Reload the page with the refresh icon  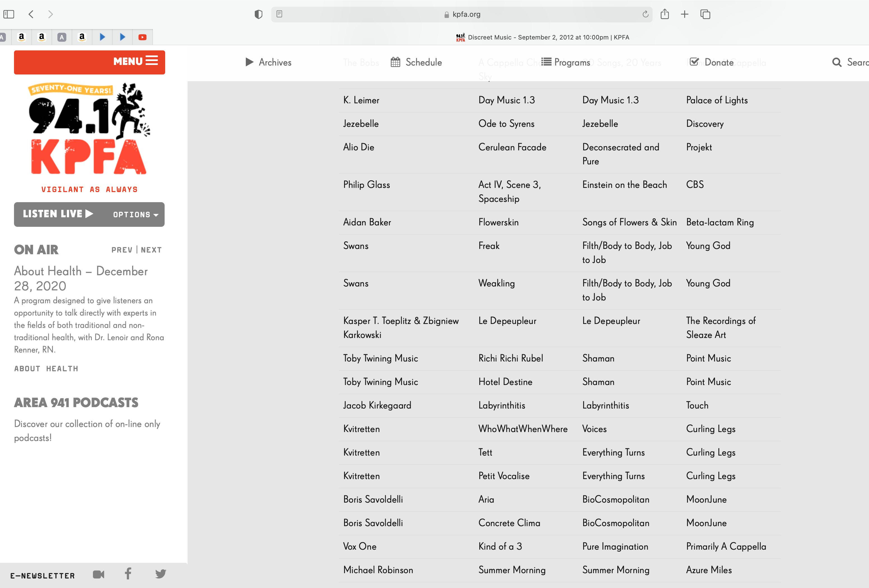tap(645, 14)
